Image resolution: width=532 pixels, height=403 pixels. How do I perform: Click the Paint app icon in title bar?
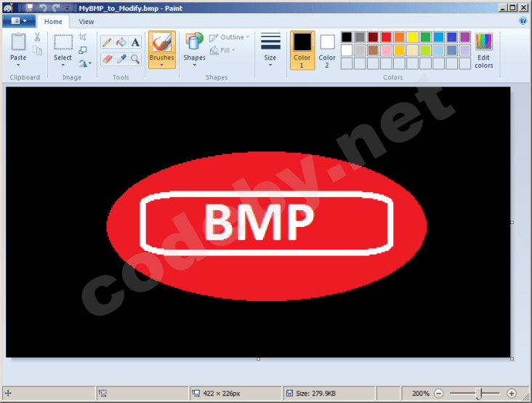click(8, 8)
